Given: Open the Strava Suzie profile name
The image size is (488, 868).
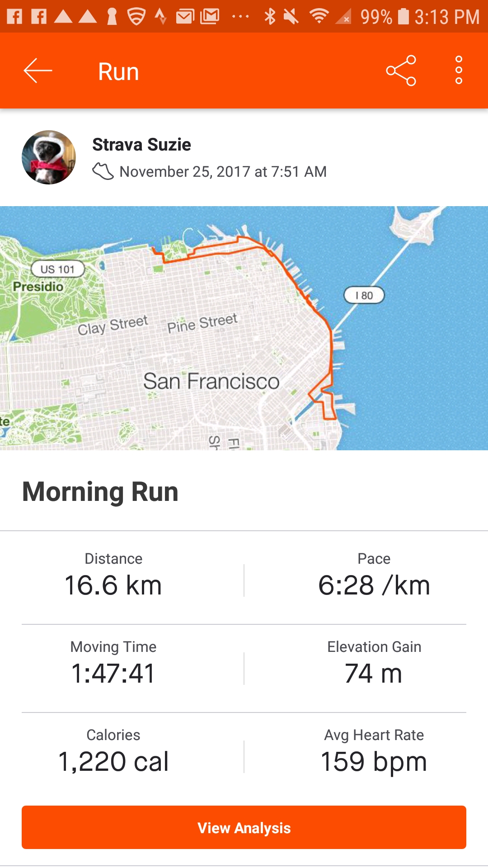Looking at the screenshot, I should (141, 145).
